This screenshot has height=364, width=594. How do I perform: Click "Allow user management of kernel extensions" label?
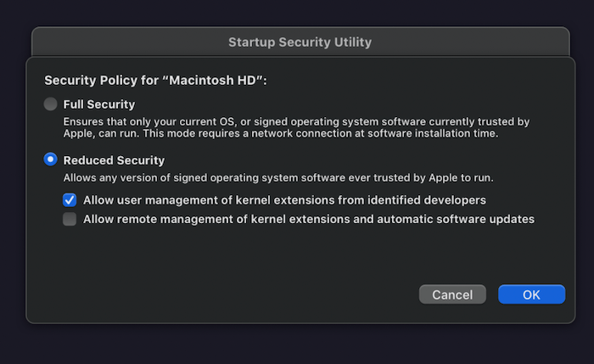click(284, 200)
